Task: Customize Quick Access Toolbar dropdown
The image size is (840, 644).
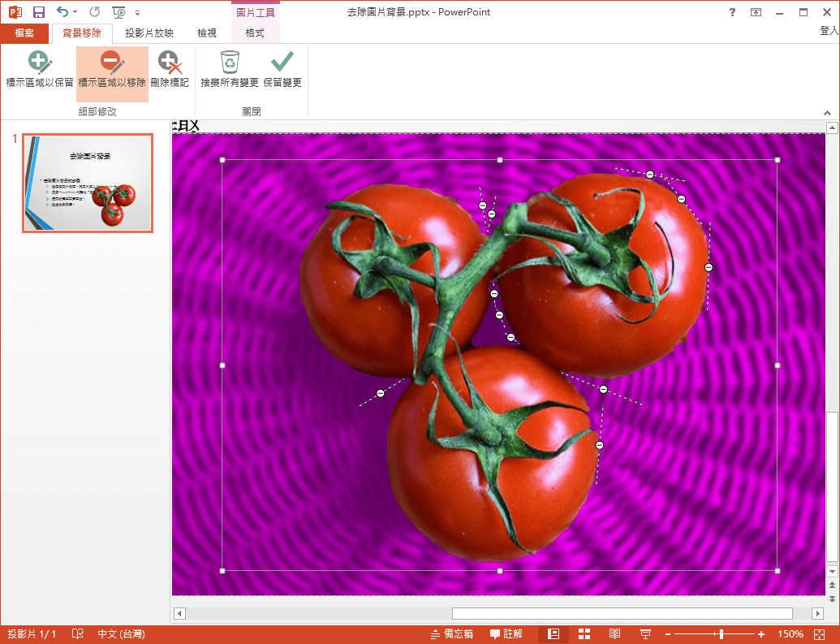Action: 138,12
